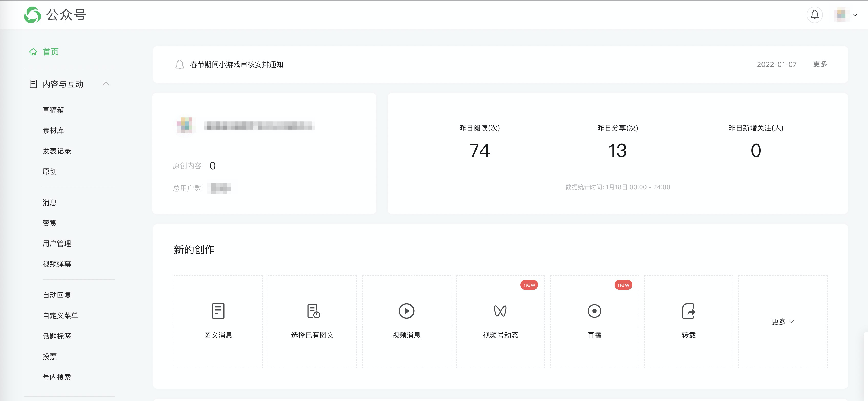Viewport: 868px width, 401px height.
Task: Select 素材库 from the sidebar
Action: point(53,131)
